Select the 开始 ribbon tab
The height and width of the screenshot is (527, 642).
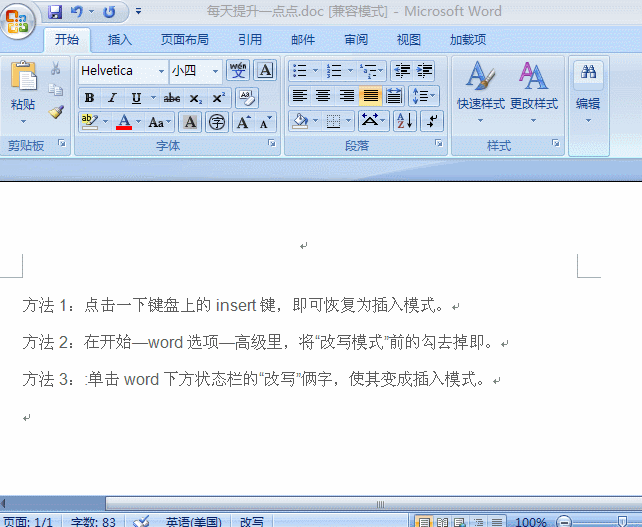point(67,40)
